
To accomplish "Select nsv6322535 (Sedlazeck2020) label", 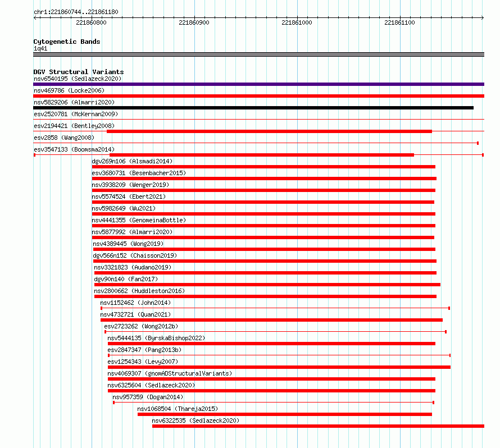I will 196,420.
